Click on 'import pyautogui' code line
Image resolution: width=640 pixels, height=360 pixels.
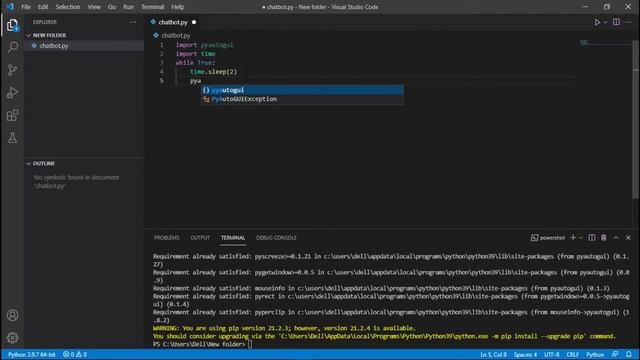point(204,45)
